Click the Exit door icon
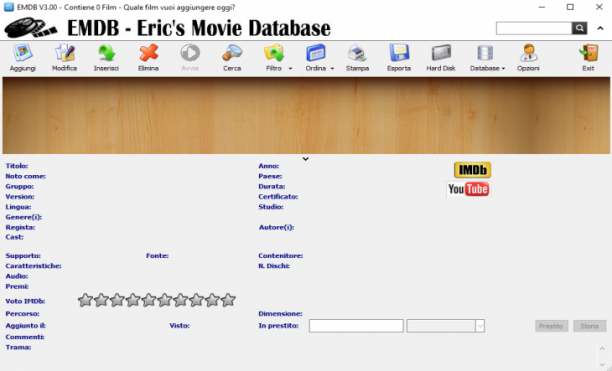This screenshot has width=612, height=371. [589, 53]
